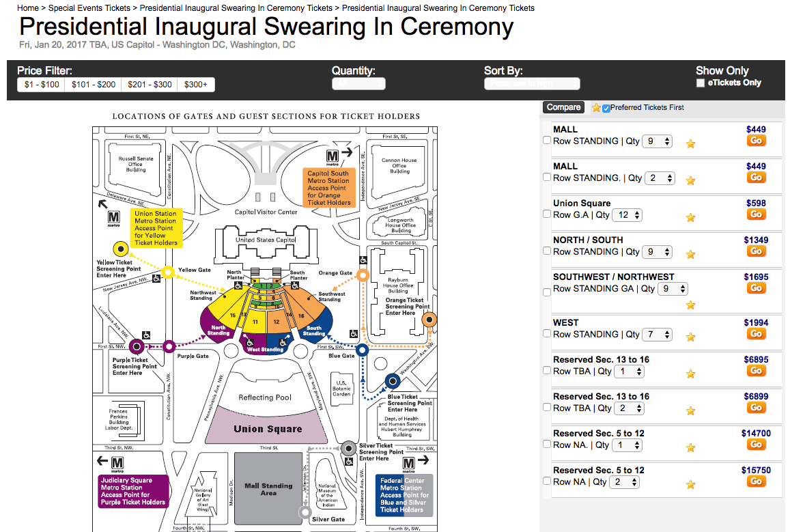
Task: Click the Compare button
Action: tap(563, 107)
